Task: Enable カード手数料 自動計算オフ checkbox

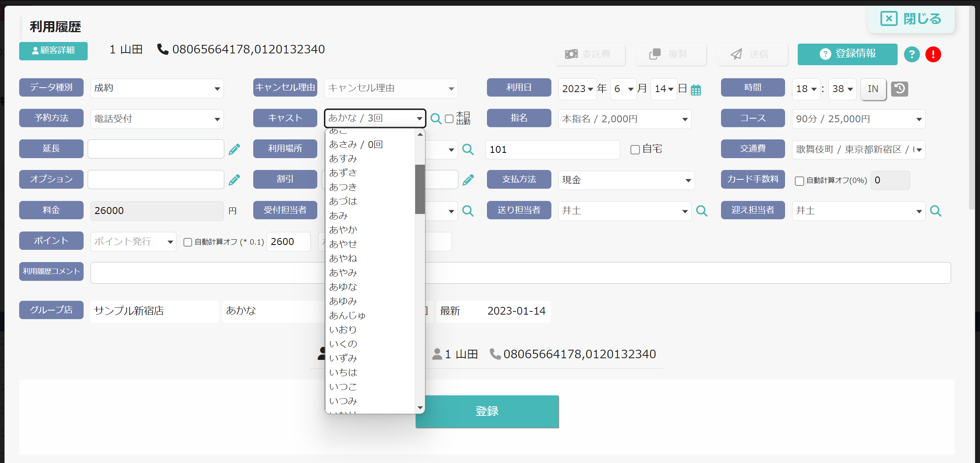Action: point(799,181)
